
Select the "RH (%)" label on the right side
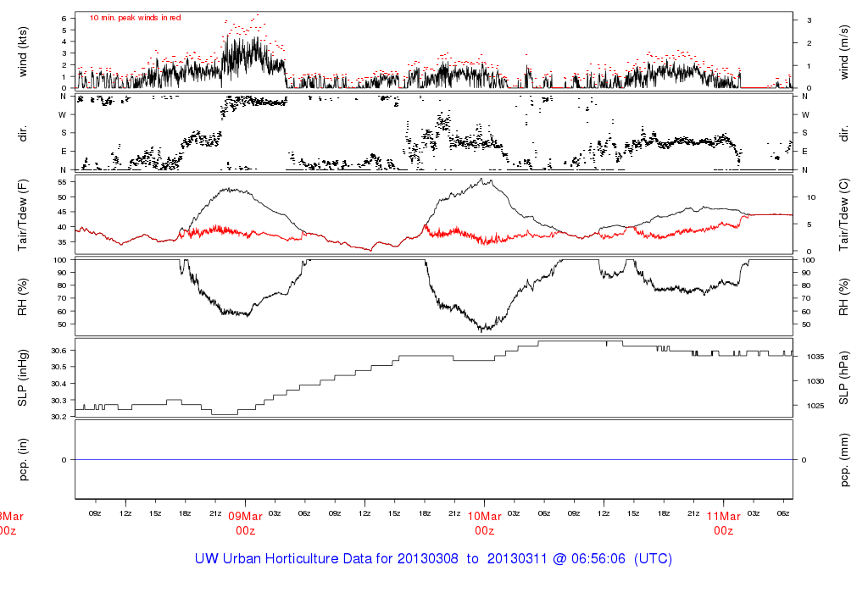click(843, 296)
